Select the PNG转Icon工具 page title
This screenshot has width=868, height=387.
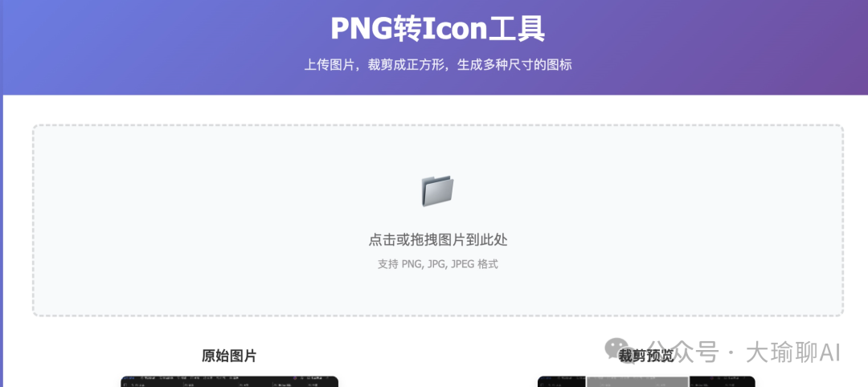(438, 28)
